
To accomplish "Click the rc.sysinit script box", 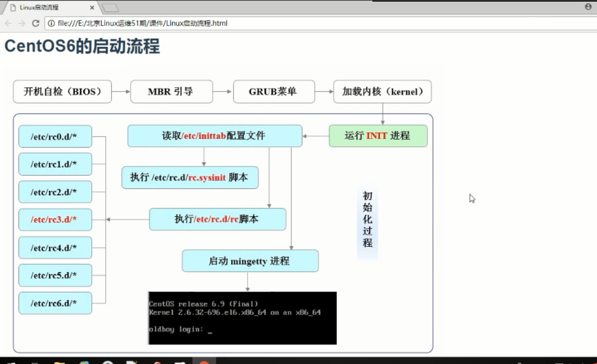I will click(x=190, y=177).
